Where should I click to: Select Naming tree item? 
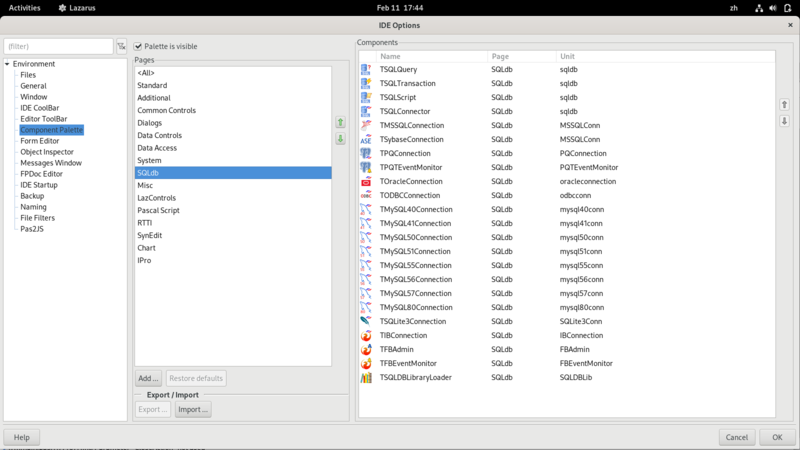coord(33,207)
